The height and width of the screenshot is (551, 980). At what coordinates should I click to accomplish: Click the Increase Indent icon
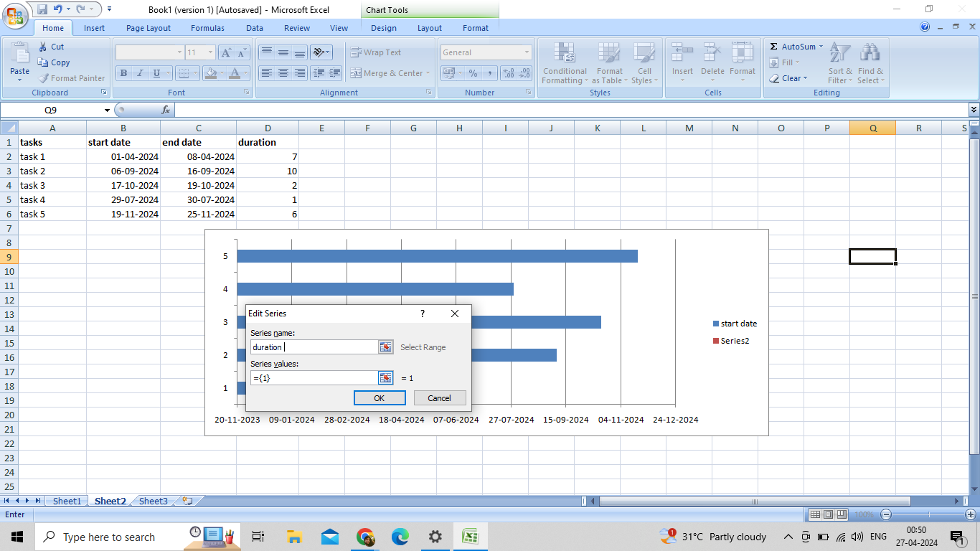pos(335,73)
